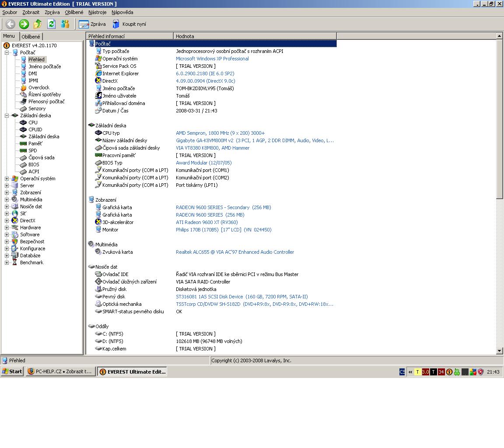Select the BIOS tree item
This screenshot has width=504, height=448.
(x=34, y=164)
